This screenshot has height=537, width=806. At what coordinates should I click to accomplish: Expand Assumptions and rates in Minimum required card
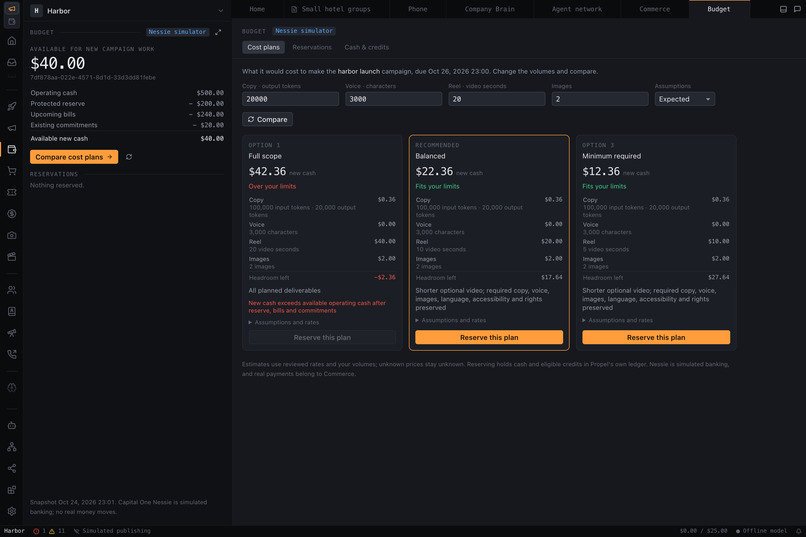pos(617,320)
